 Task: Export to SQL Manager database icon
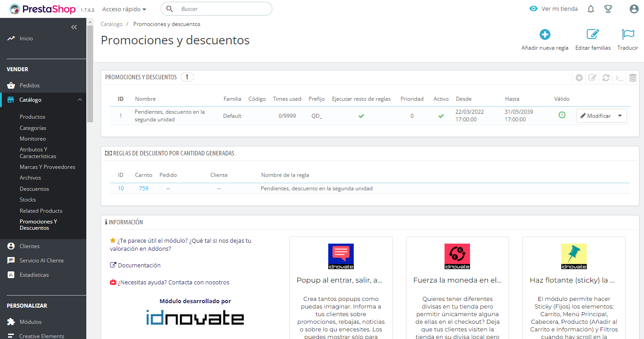pos(632,77)
